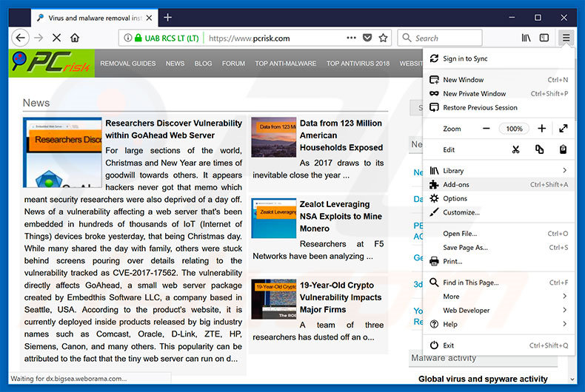Open NEWS navigation link
The width and height of the screenshot is (585, 392).
tap(175, 64)
